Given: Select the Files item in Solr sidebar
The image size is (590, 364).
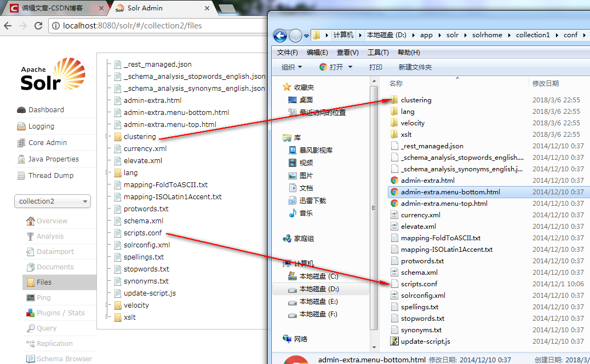Looking at the screenshot, I should [x=59, y=282].
